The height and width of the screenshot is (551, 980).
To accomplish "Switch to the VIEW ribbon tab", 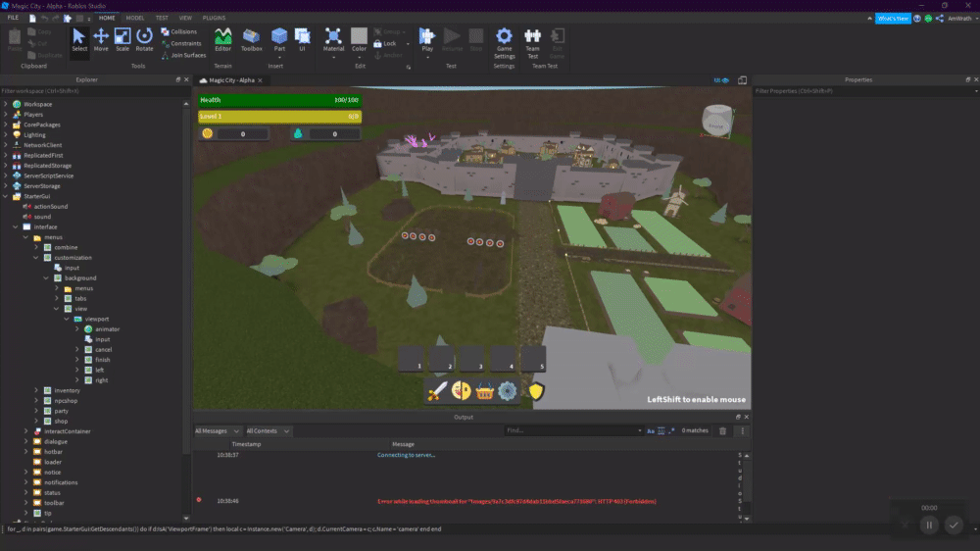I will click(x=185, y=18).
